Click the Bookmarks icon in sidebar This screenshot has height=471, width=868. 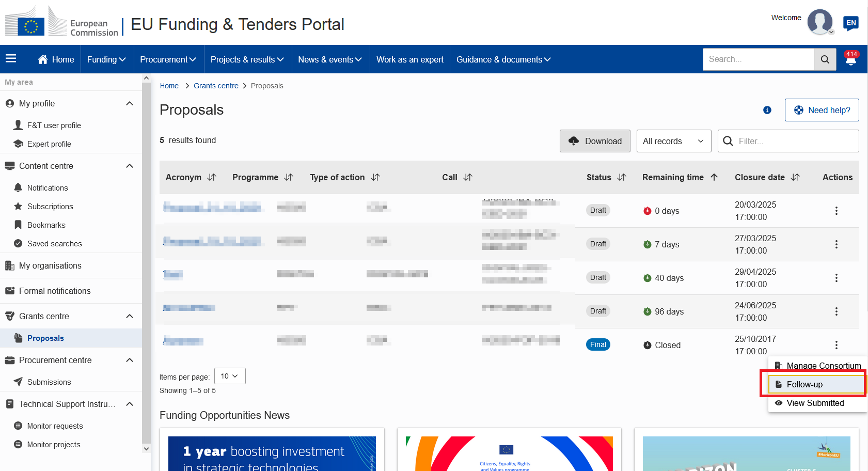point(18,225)
